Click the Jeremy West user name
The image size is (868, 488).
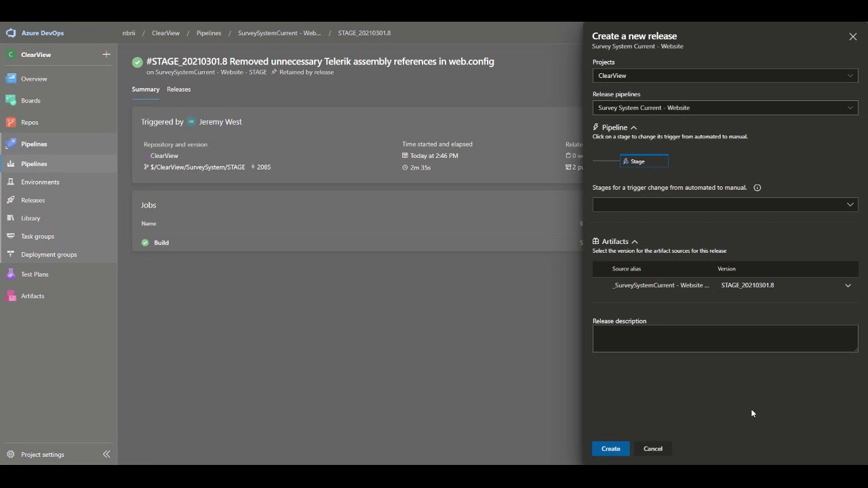(220, 122)
